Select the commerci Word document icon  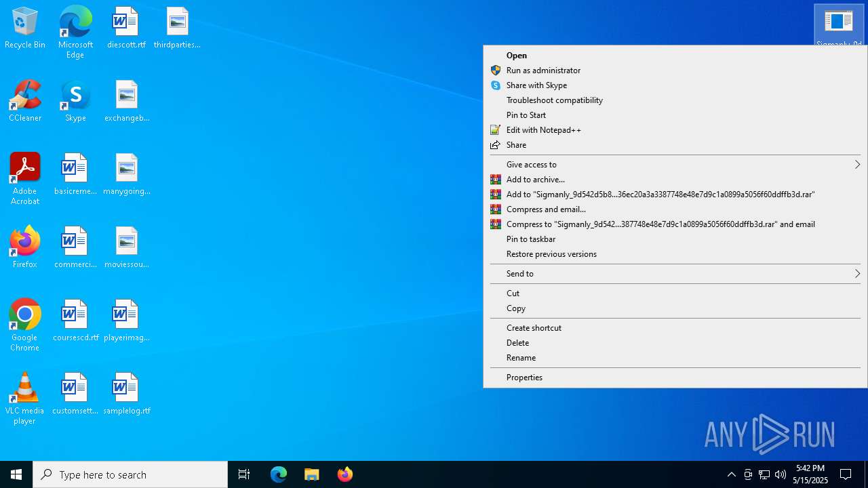click(75, 248)
